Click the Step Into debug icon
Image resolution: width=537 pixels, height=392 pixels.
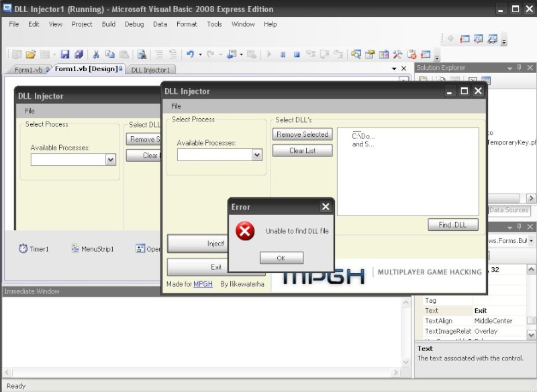(311, 54)
